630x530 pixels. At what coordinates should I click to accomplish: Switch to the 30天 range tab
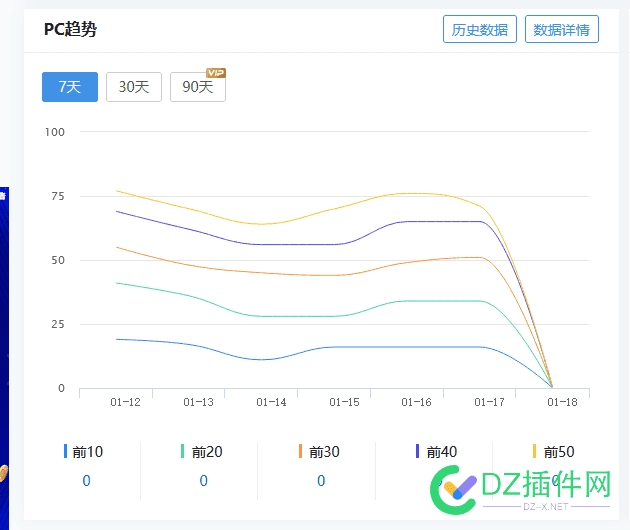pos(134,87)
